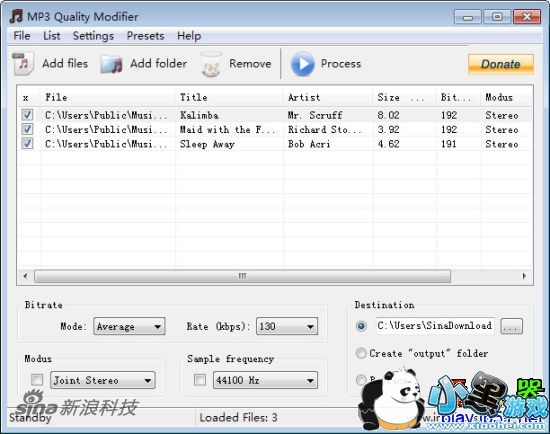Click the Add files music note icon
Image resolution: width=550 pixels, height=434 pixels.
click(x=23, y=64)
